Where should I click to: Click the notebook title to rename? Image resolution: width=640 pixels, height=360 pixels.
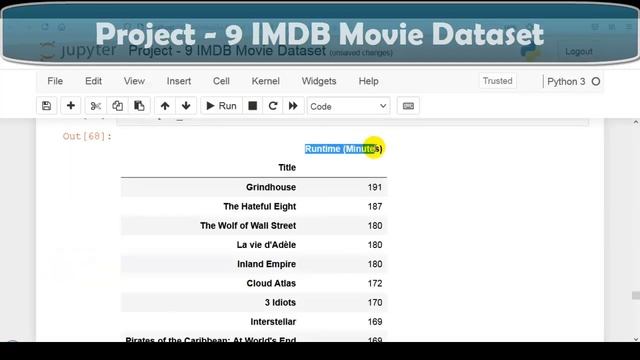pyautogui.click(x=227, y=51)
